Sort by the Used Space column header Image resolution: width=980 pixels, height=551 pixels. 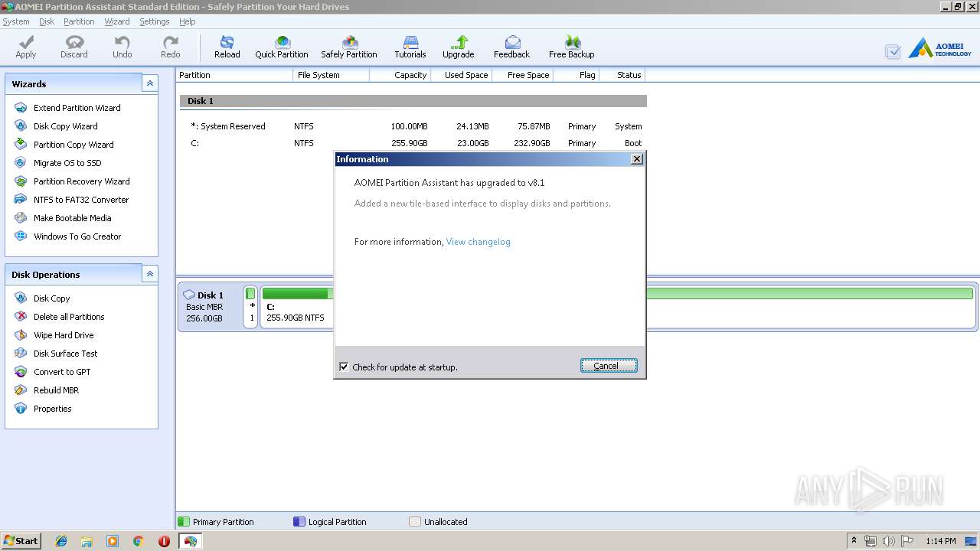(x=461, y=75)
